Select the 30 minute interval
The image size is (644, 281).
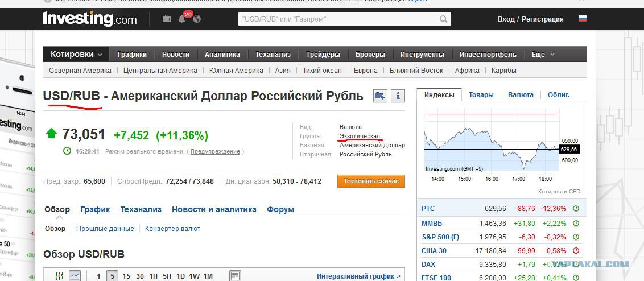pyautogui.click(x=139, y=276)
